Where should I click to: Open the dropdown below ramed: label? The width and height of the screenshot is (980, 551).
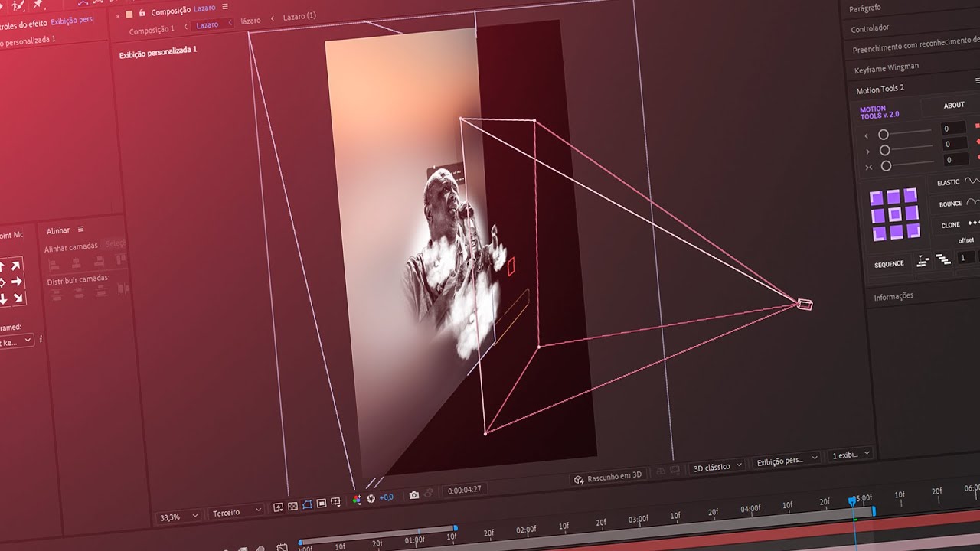pyautogui.click(x=16, y=341)
